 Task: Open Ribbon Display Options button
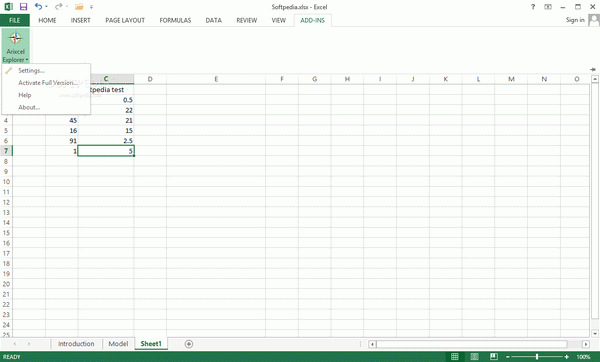click(x=548, y=7)
